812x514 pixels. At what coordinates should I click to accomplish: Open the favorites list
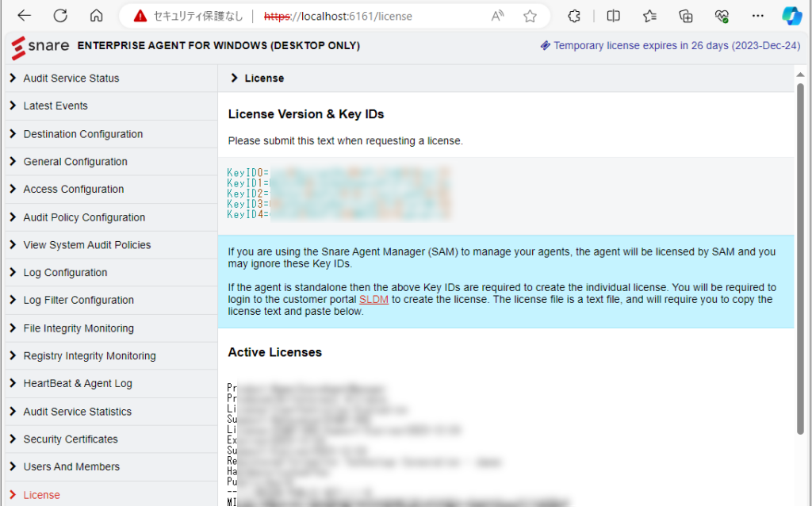click(x=649, y=16)
